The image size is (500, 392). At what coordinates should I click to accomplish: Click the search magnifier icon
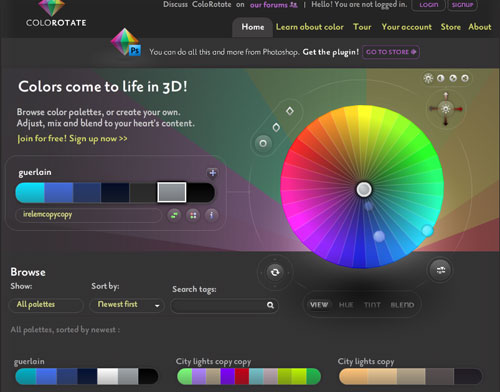pyautogui.click(x=270, y=305)
